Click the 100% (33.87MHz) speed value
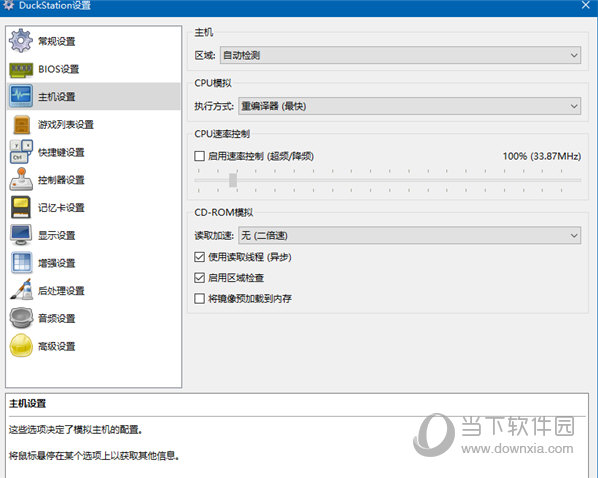The width and height of the screenshot is (598, 478). (542, 156)
